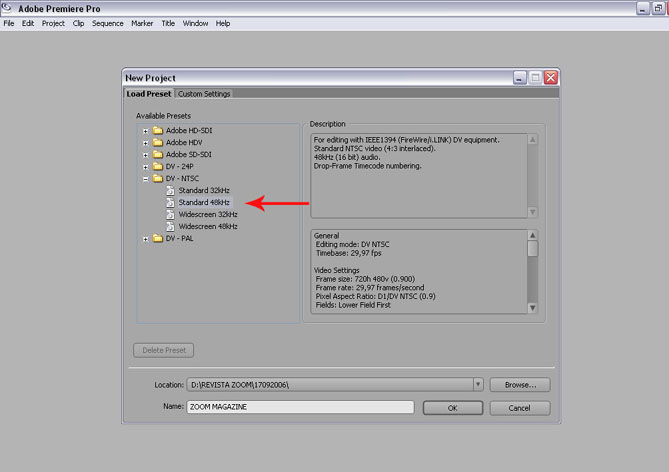Confirm the new project with OK
This screenshot has height=472, width=669.
tap(452, 408)
